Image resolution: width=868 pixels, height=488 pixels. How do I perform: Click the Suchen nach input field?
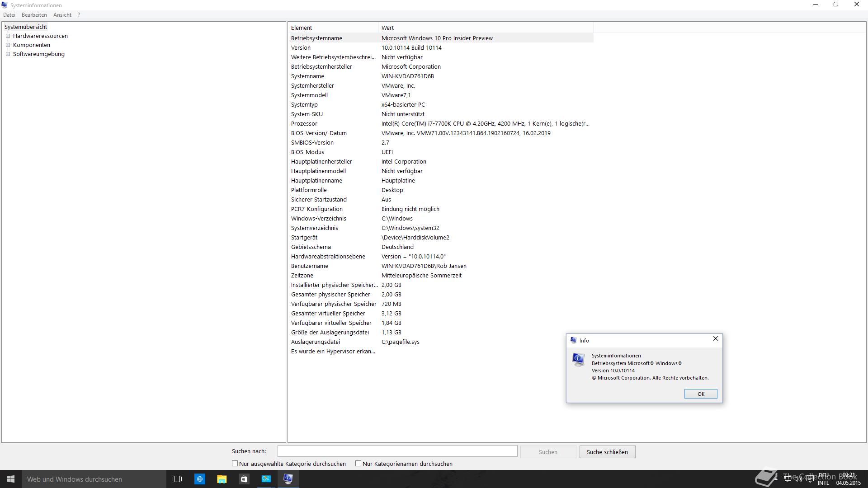pyautogui.click(x=397, y=451)
